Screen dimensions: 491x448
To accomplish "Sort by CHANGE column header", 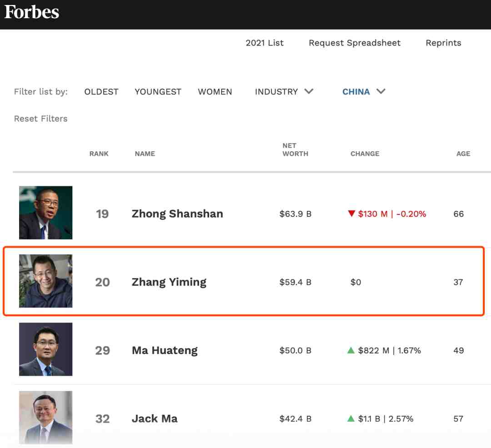I will [365, 154].
